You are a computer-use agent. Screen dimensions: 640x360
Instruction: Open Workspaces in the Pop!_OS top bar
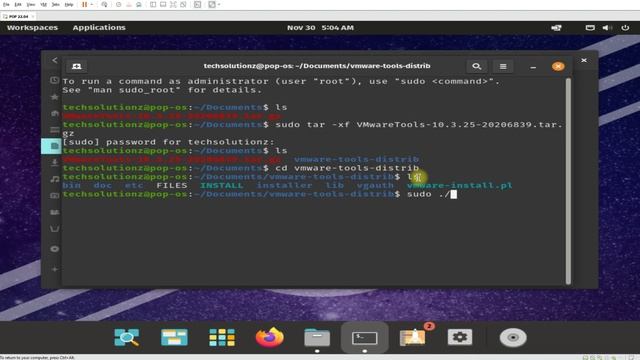[32, 27]
